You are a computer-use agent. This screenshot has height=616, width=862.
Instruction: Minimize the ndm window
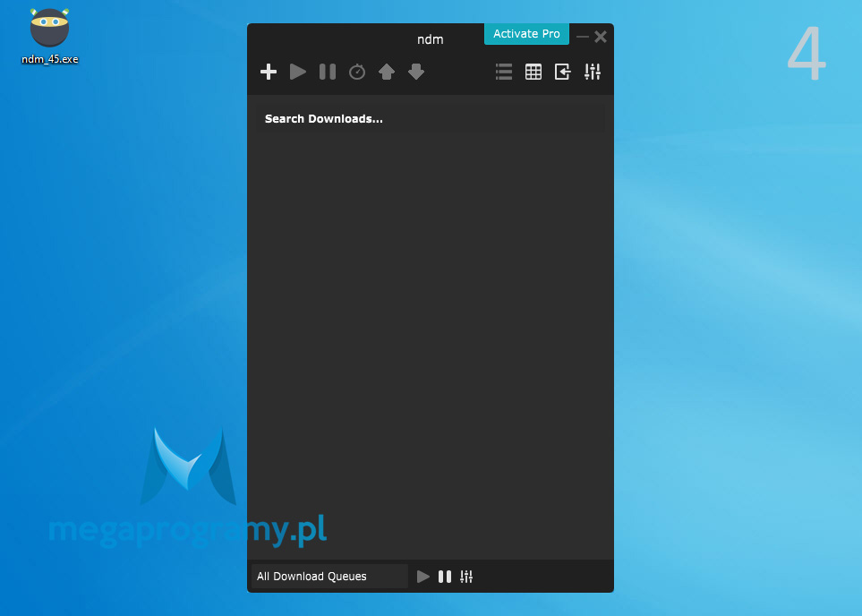tap(583, 37)
